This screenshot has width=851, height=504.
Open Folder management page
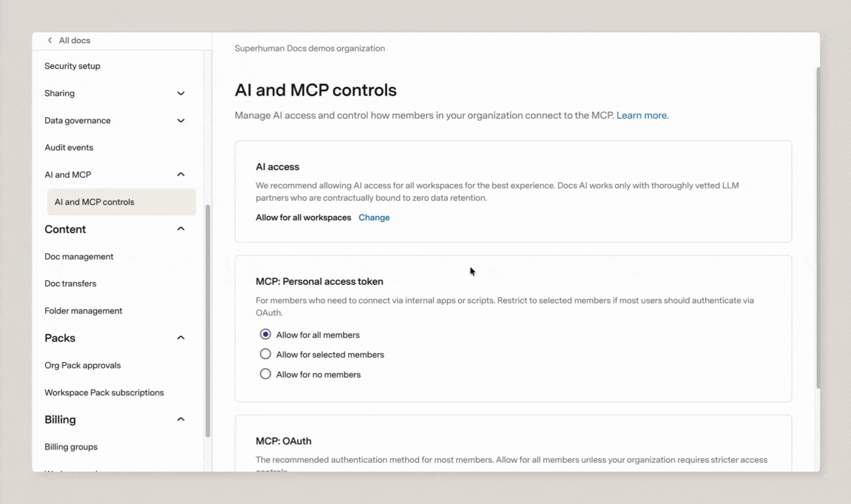(83, 311)
